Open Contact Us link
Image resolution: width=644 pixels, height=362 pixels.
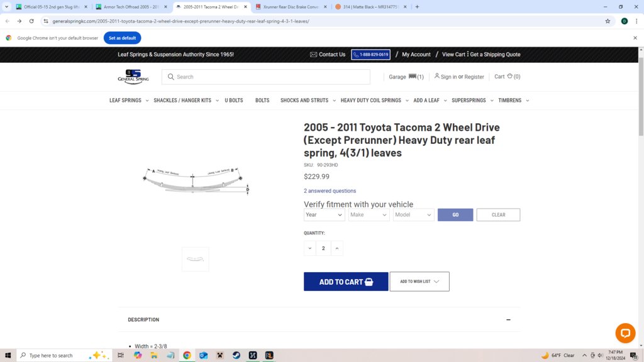(328, 55)
